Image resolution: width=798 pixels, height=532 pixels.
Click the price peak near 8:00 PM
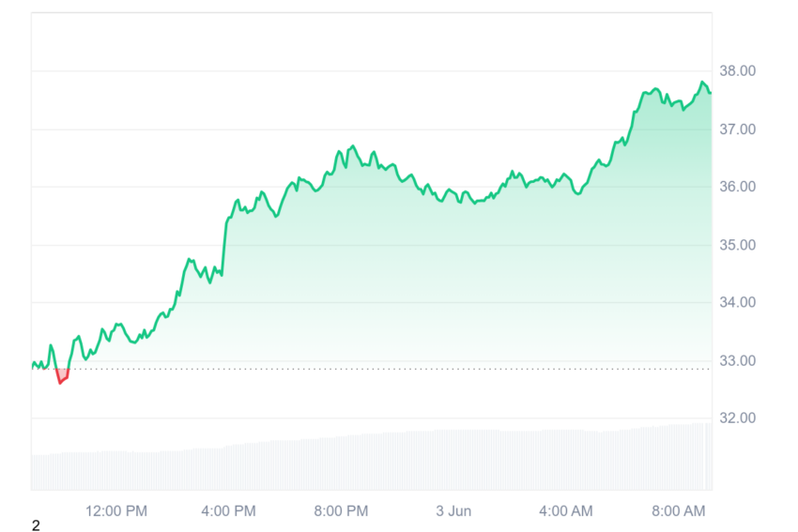click(x=353, y=147)
